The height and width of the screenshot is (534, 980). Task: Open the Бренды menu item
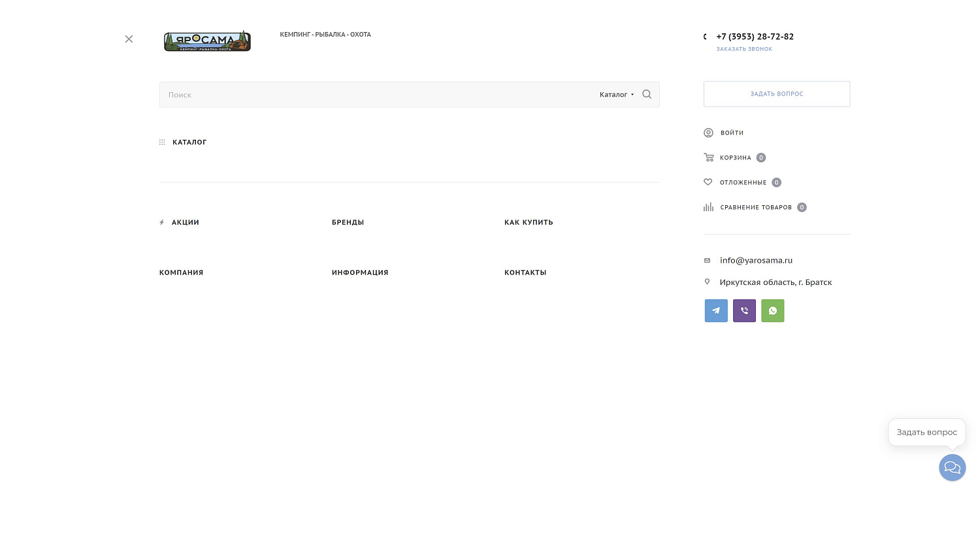[348, 222]
